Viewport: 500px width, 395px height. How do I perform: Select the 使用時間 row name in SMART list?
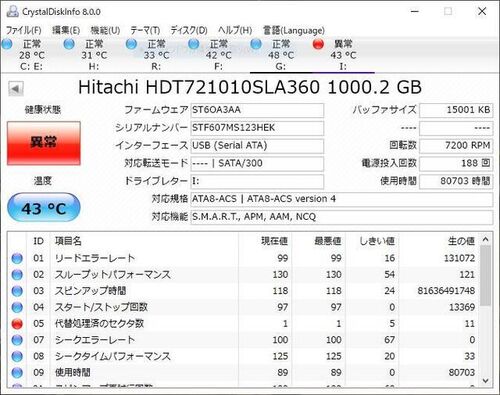tap(73, 373)
